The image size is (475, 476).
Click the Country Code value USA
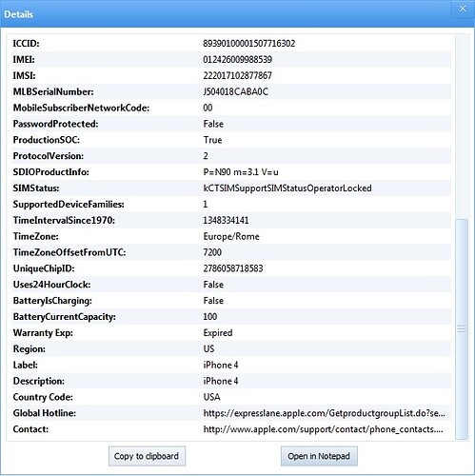[x=211, y=397]
